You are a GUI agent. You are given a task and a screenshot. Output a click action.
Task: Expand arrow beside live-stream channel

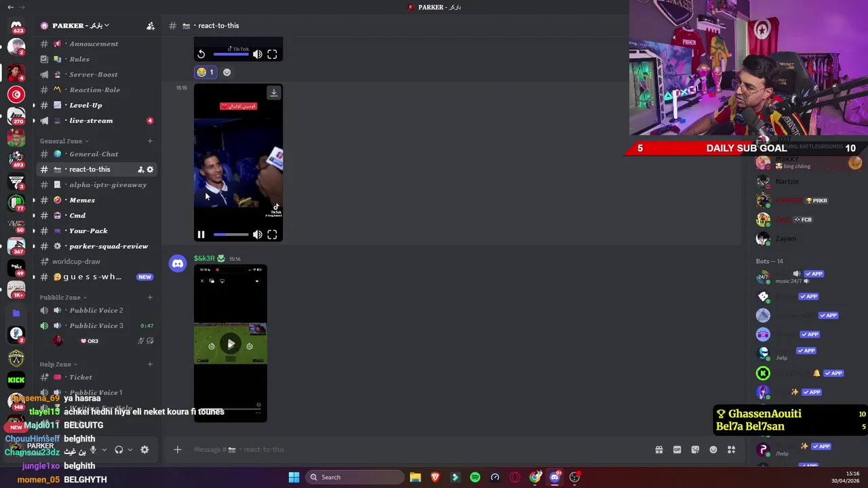pyautogui.click(x=33, y=121)
